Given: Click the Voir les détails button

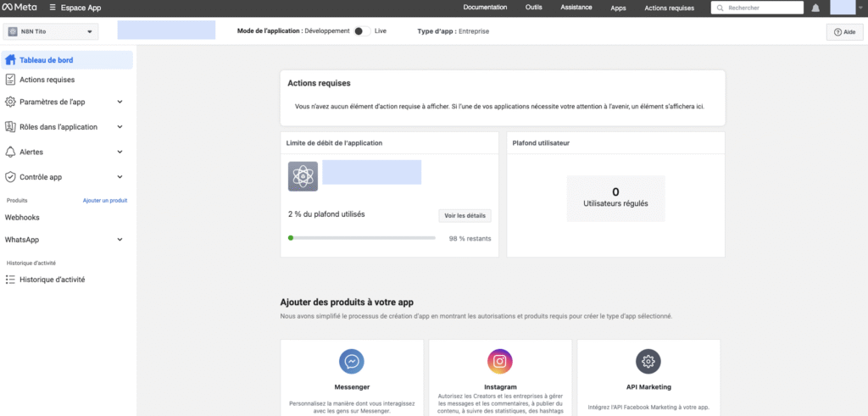Looking at the screenshot, I should coord(465,216).
